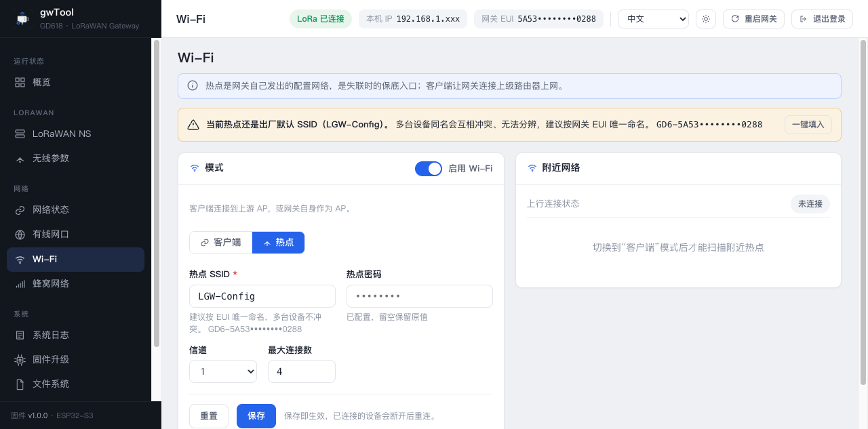Click the 文件系统 file icon

[20, 384]
